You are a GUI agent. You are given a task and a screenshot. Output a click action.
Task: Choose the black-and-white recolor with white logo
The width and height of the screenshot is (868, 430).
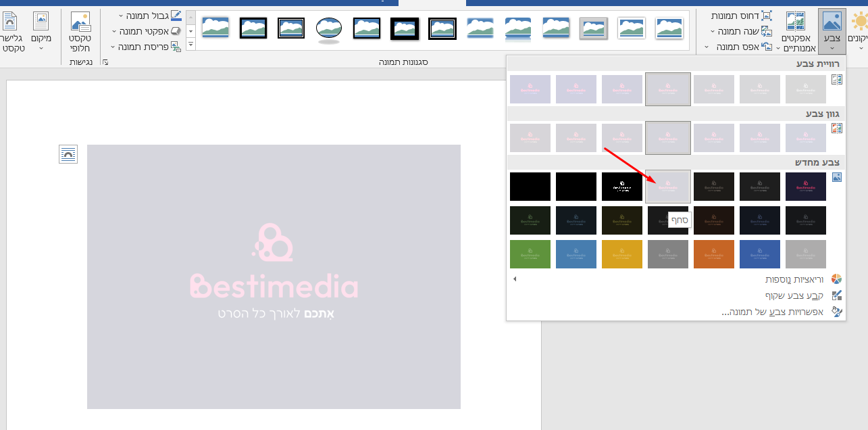pos(622,187)
